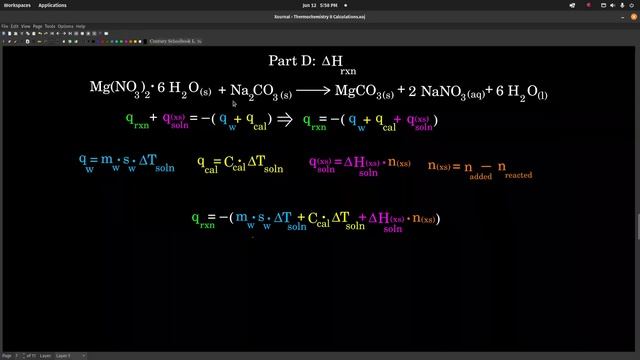Open the Century Schoolbook L font chooser
Image resolution: width=640 pixels, height=360 pixels.
coord(176,41)
